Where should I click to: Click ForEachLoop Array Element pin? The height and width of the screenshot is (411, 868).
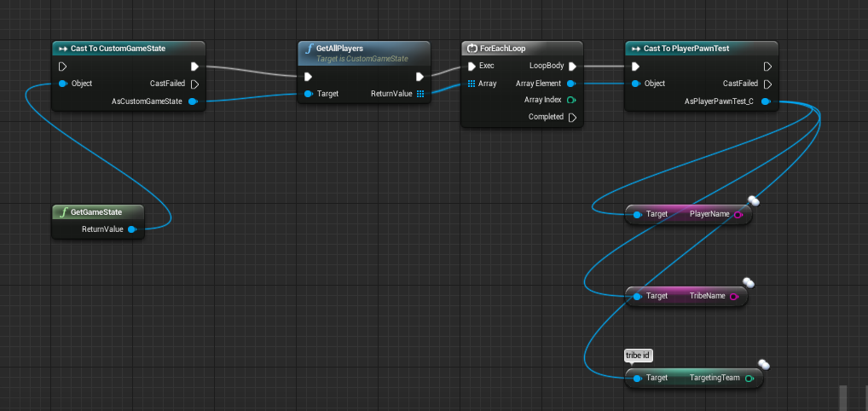click(x=570, y=84)
